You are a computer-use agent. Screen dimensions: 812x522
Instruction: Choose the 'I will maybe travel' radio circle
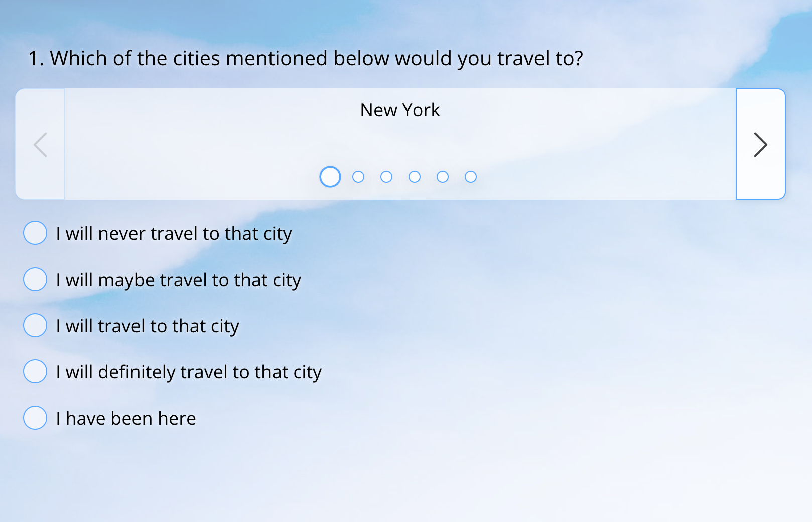35,279
